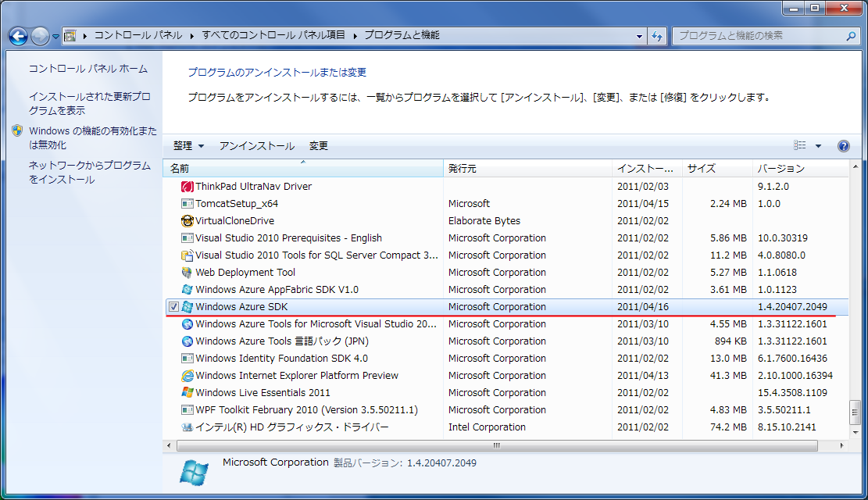
Task: Click the vertical scrollbar thumb
Action: (x=855, y=412)
